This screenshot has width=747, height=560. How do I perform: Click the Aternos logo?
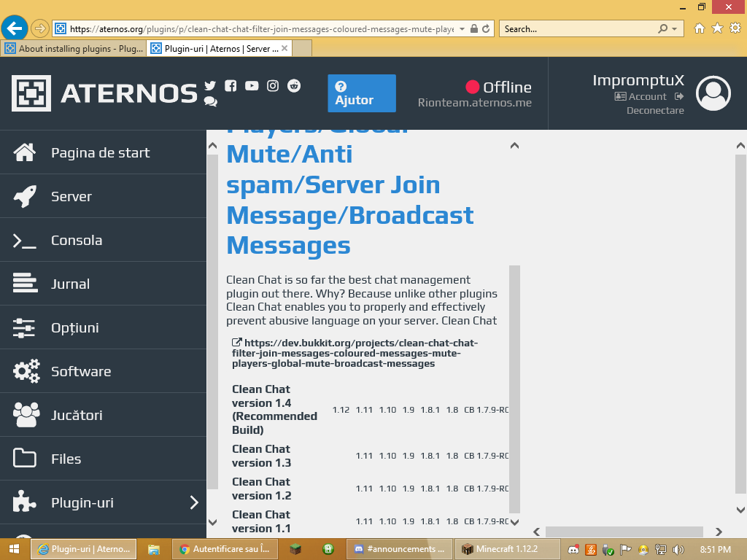(x=104, y=93)
